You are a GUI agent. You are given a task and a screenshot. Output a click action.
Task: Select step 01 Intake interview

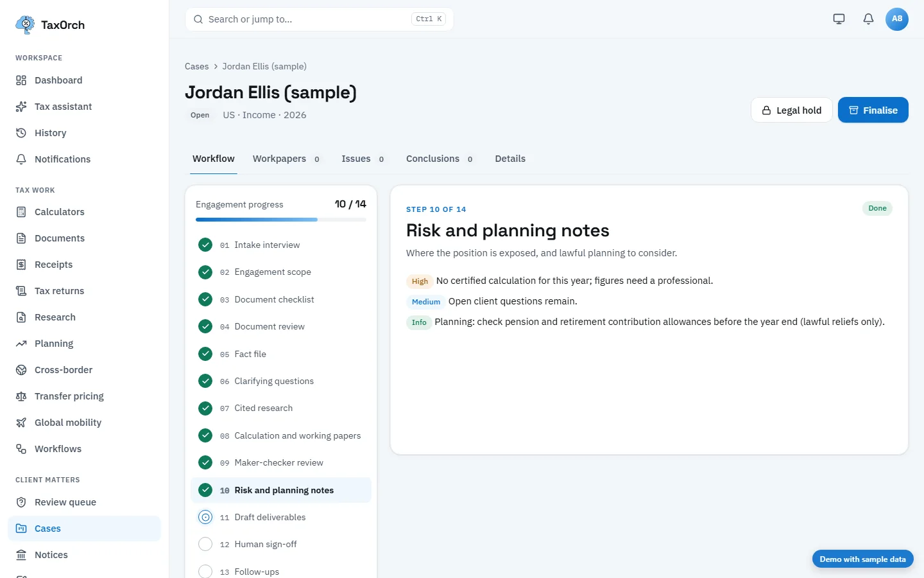(281, 245)
